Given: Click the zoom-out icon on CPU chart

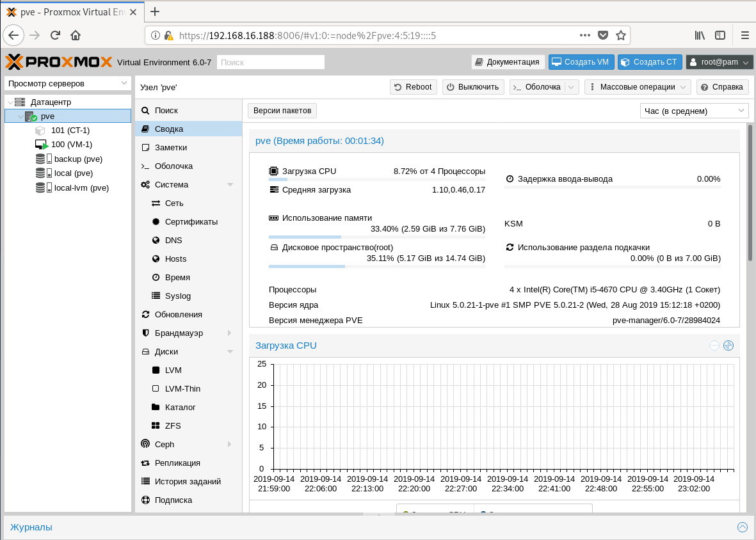Looking at the screenshot, I should pos(714,345).
